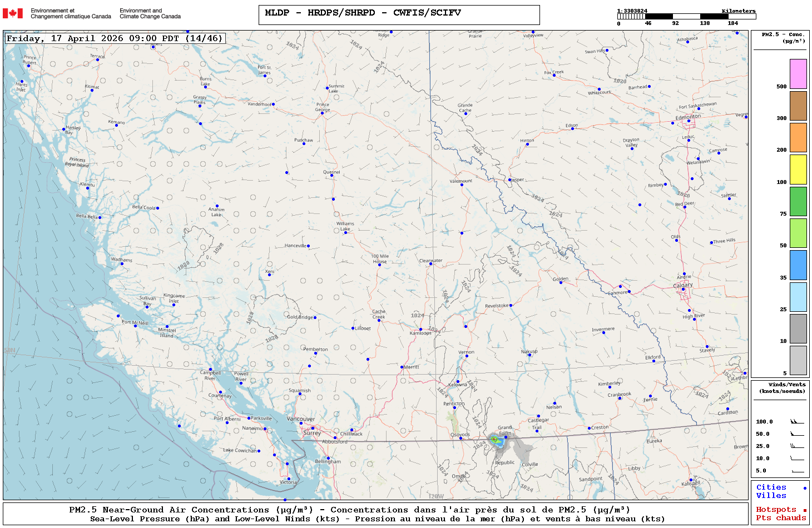Click the blue Cities legend dot
The height and width of the screenshot is (528, 812).
tap(805, 488)
